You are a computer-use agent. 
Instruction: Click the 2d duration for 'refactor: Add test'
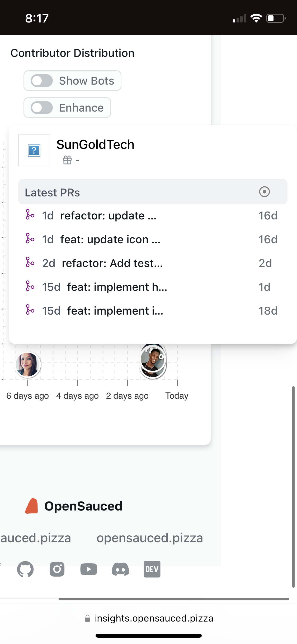point(265,263)
